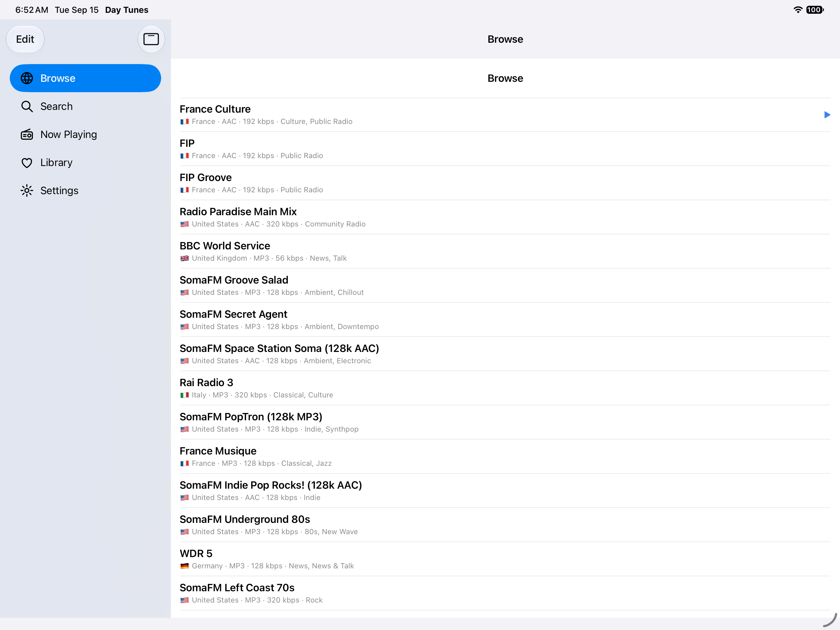This screenshot has width=840, height=630.
Task: Select SomaFM Left Coast 70s station
Action: (x=505, y=593)
